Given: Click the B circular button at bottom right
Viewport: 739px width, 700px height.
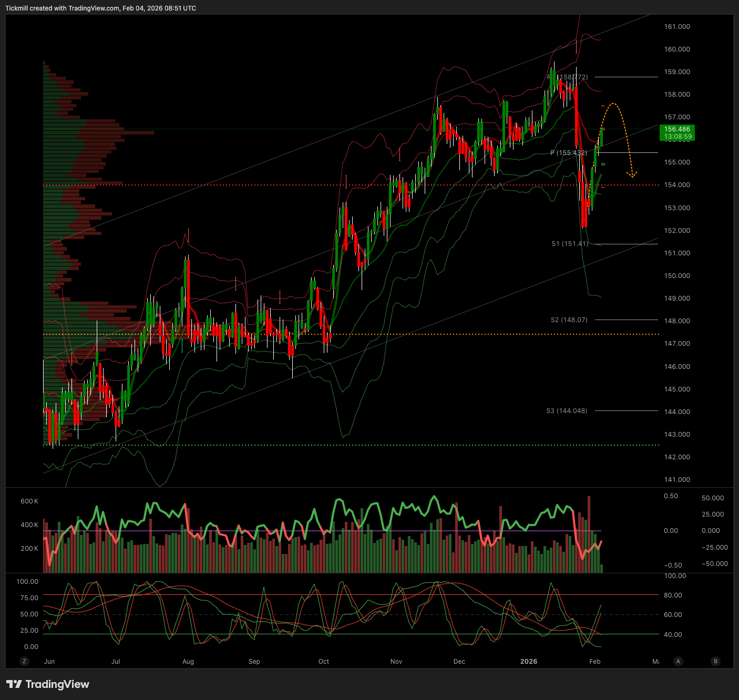Looking at the screenshot, I should click(x=715, y=661).
